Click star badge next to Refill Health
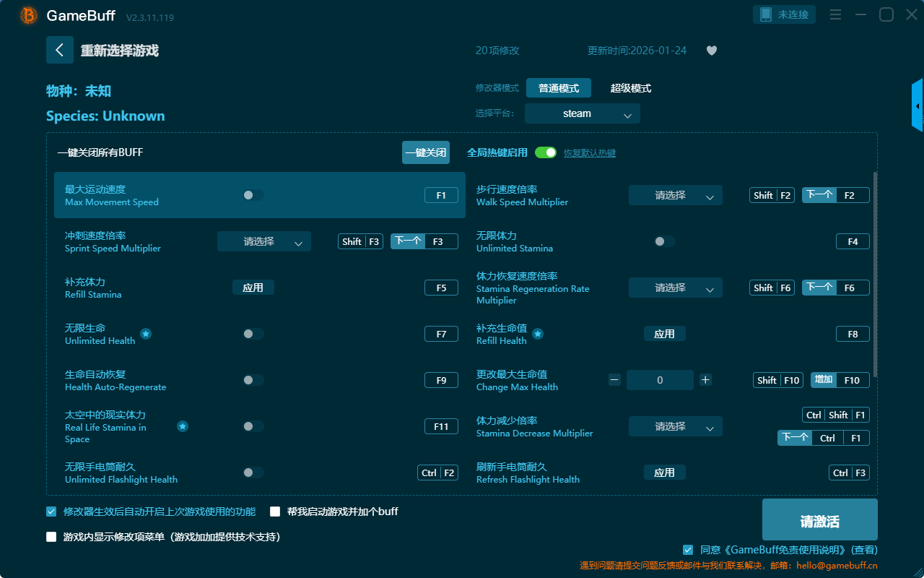 pos(538,334)
